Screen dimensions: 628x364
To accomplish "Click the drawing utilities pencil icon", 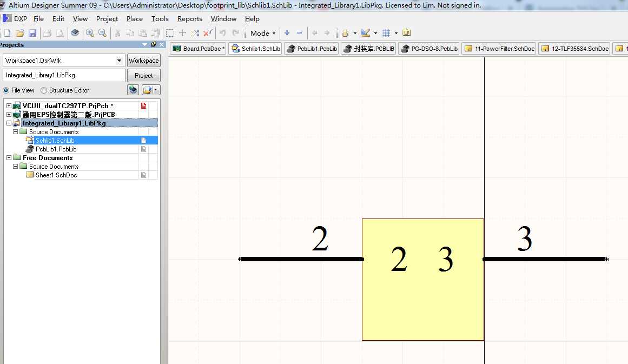I will coord(365,33).
